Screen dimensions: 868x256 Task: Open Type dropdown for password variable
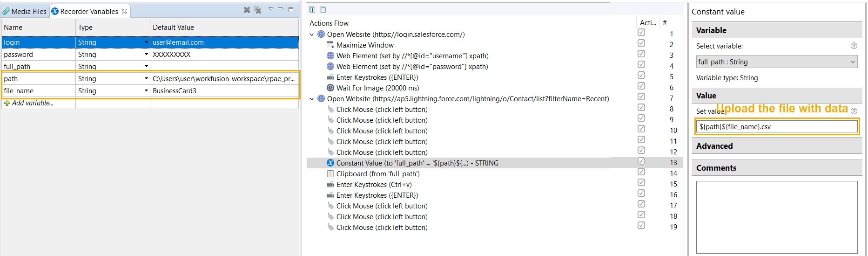point(146,54)
